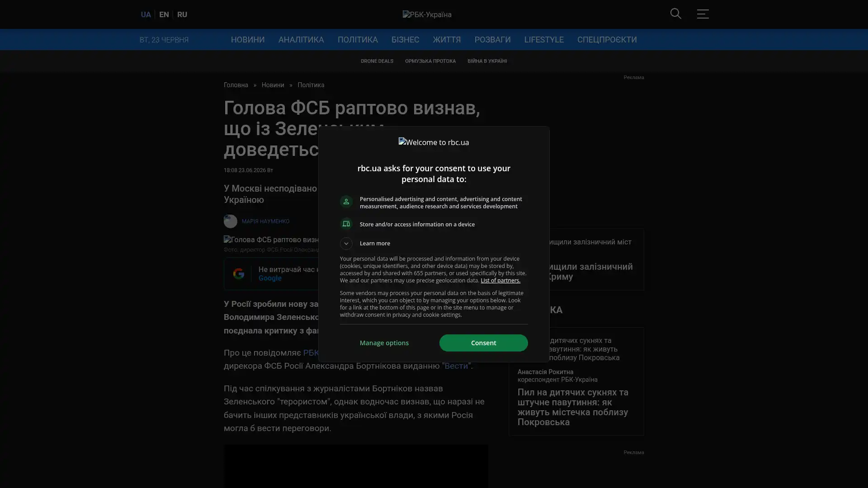Click the store information device icon
The height and width of the screenshot is (488, 868).
point(346,224)
